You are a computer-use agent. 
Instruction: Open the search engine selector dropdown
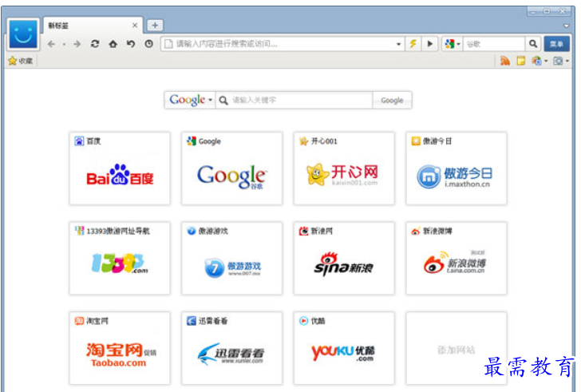[x=453, y=44]
